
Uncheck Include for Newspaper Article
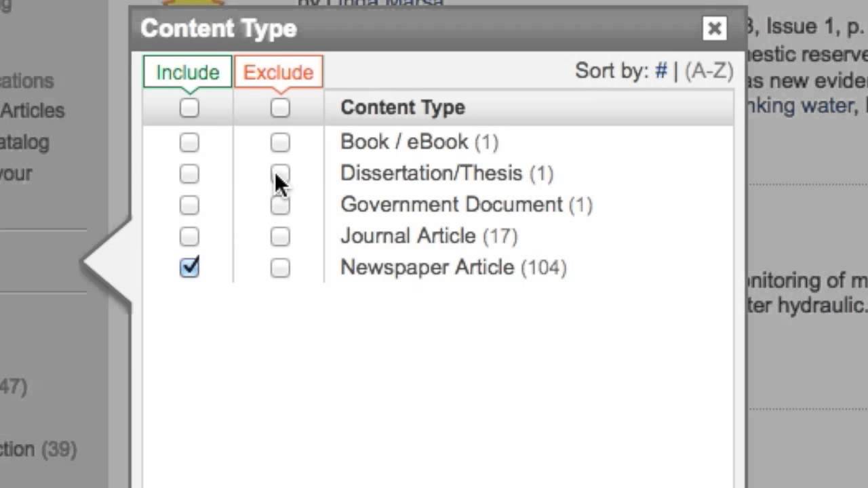[189, 267]
